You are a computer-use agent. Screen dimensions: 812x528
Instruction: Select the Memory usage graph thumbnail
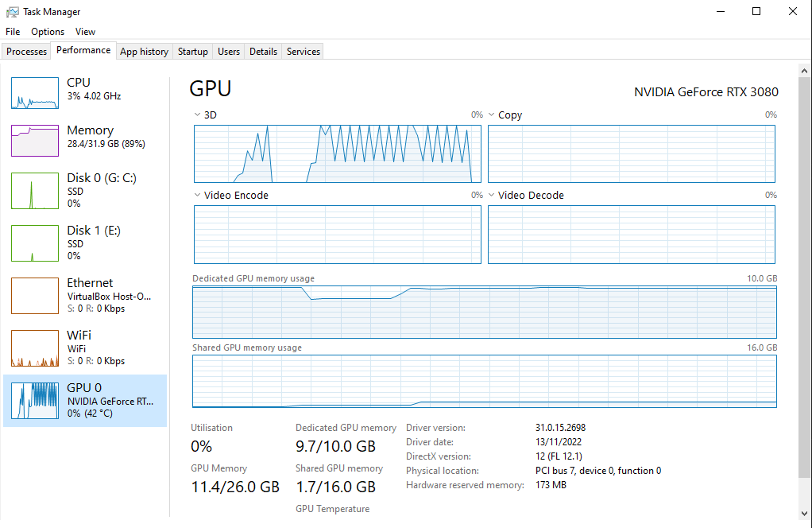pos(35,141)
